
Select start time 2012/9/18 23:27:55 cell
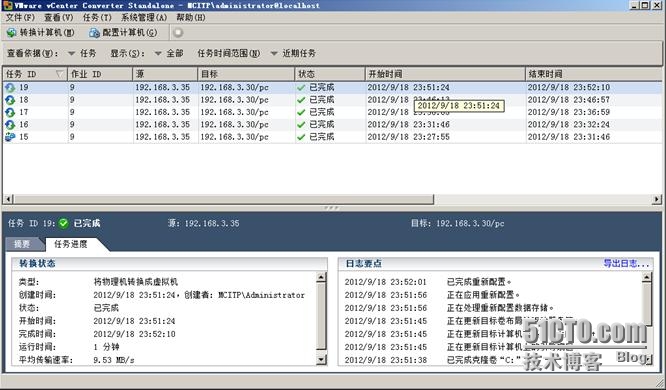pos(409,137)
